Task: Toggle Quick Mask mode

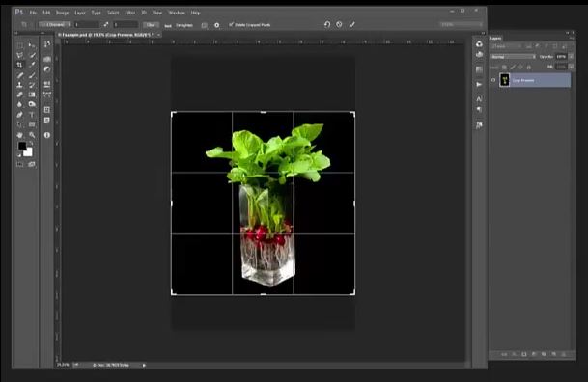Action: (x=20, y=164)
